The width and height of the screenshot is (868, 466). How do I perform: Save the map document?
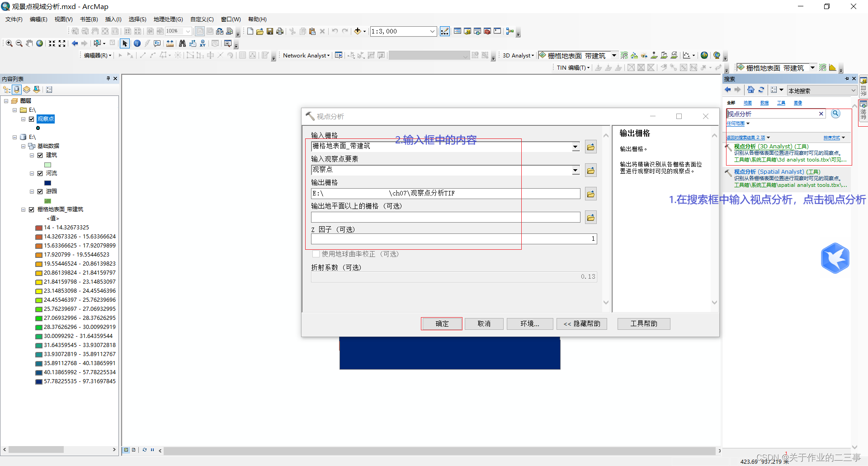click(270, 31)
